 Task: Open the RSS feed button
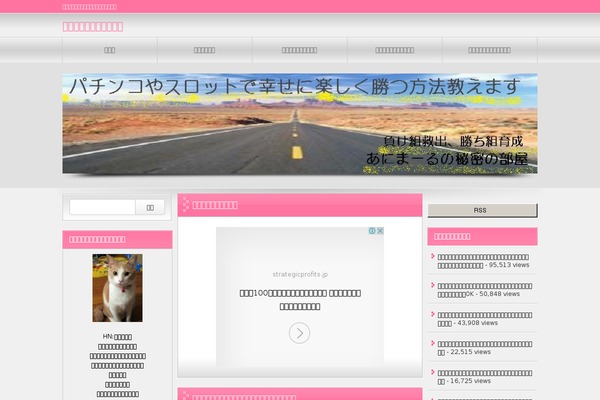[x=482, y=210]
